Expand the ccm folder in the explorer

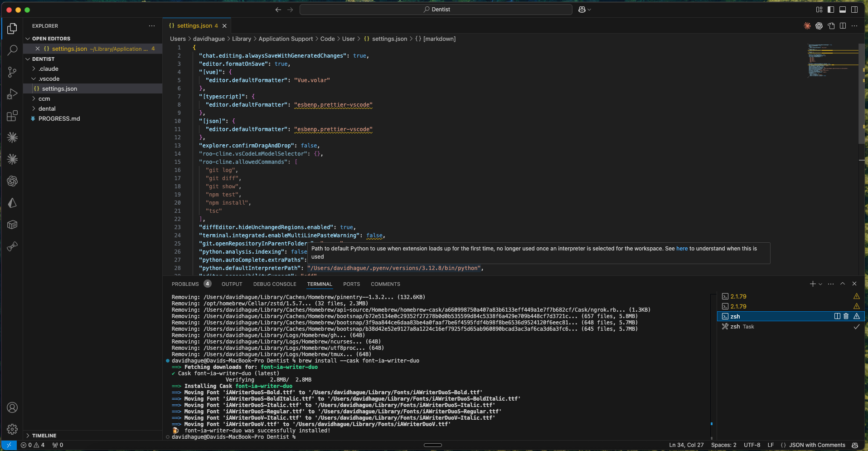point(43,98)
